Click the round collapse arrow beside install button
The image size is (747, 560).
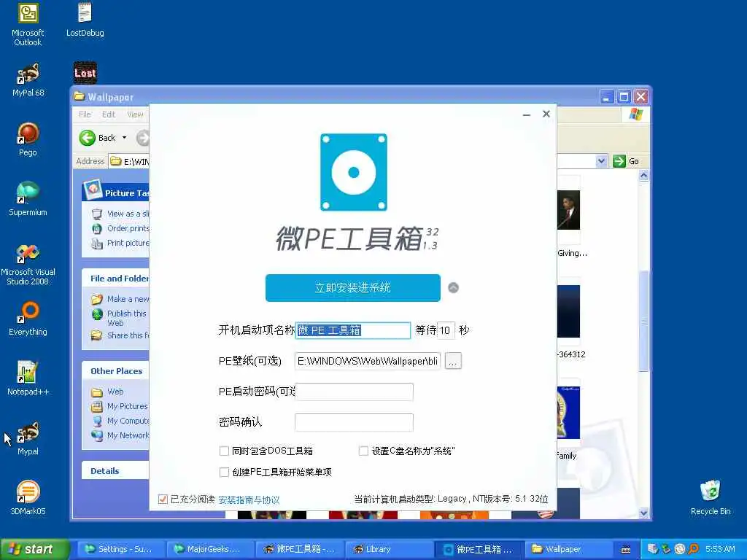point(454,287)
